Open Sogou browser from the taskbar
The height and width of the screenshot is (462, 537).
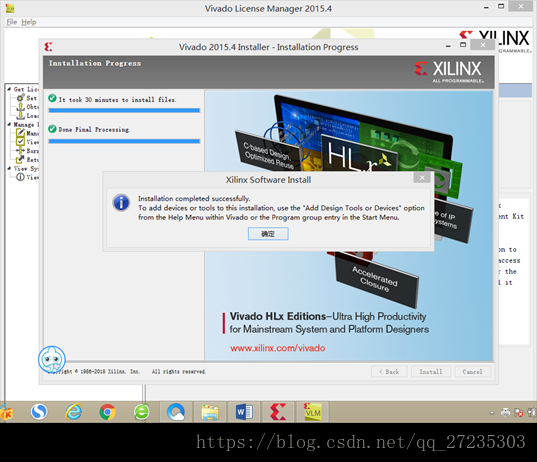(39, 412)
